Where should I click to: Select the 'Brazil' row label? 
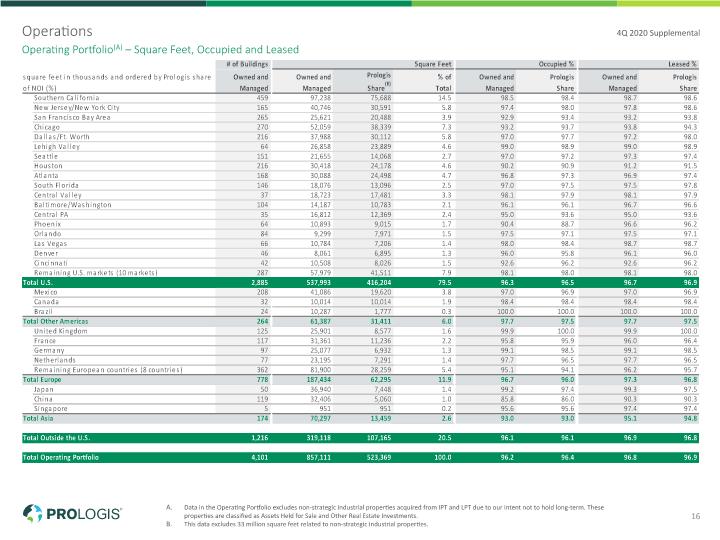tap(43, 312)
